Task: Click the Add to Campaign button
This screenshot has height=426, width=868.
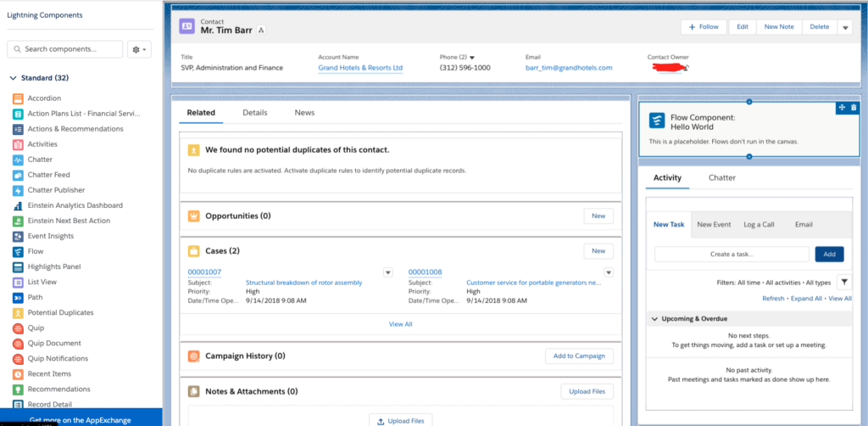Action: (x=579, y=356)
